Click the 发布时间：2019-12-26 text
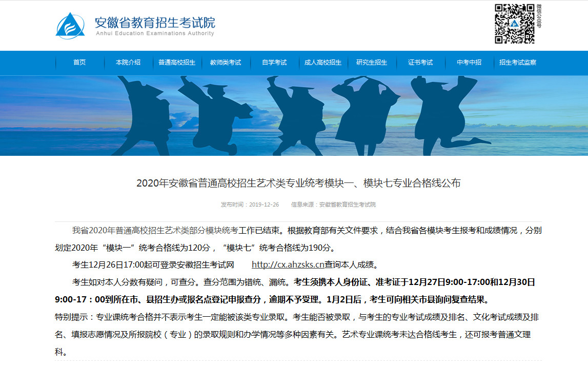The width and height of the screenshot is (588, 368). click(x=250, y=205)
